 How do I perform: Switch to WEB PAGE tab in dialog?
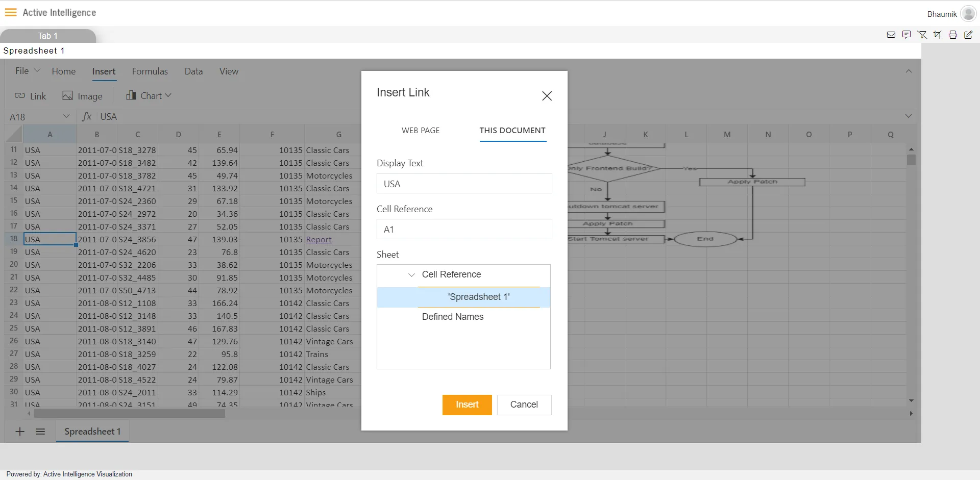[421, 131]
